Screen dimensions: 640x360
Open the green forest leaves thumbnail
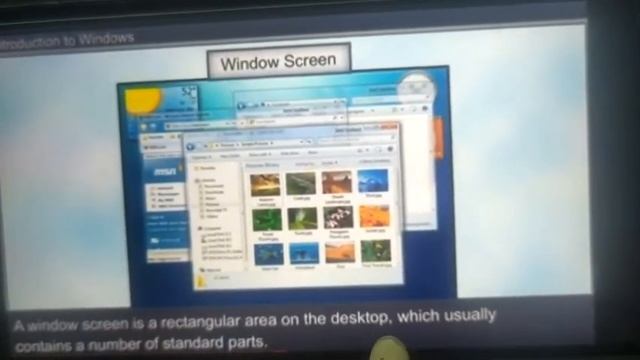[x=267, y=220]
